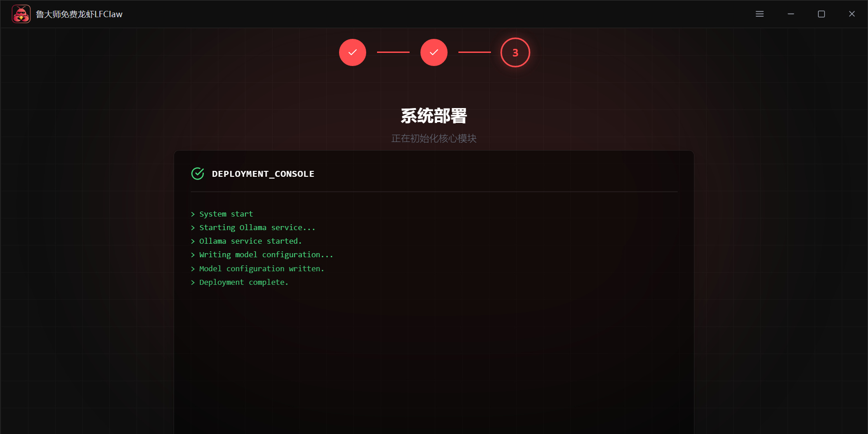Viewport: 868px width, 434px height.
Task: Click the chevron before "System start"
Action: tap(193, 214)
